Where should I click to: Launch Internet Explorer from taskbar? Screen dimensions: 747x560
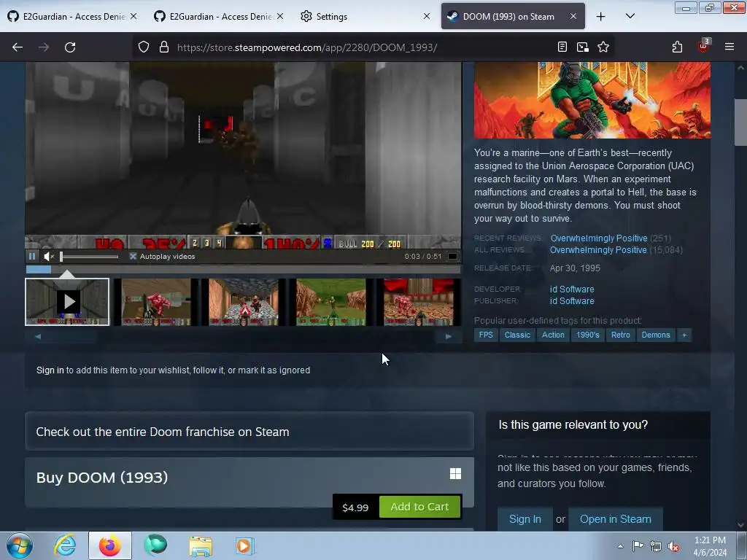point(65,545)
